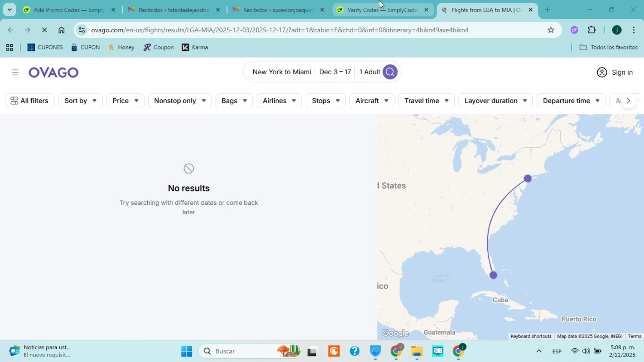Screen dimensions: 644x362
Task: Expand the Layover duration filter
Action: pyautogui.click(x=495, y=100)
